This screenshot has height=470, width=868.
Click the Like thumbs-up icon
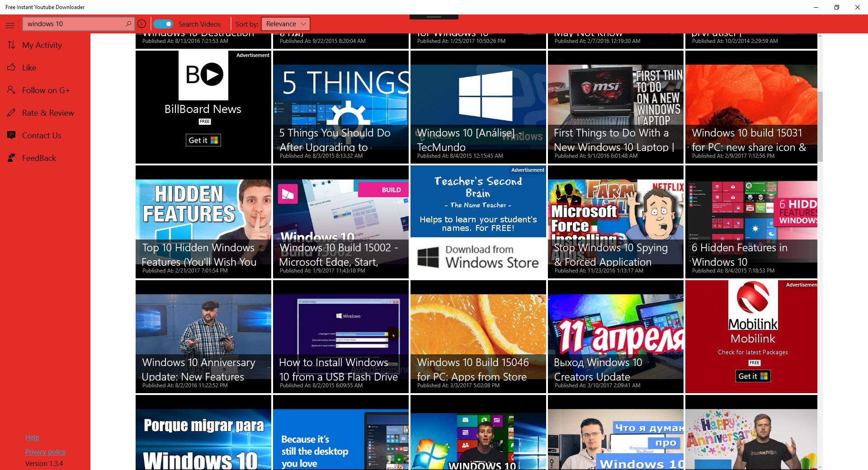tap(11, 67)
